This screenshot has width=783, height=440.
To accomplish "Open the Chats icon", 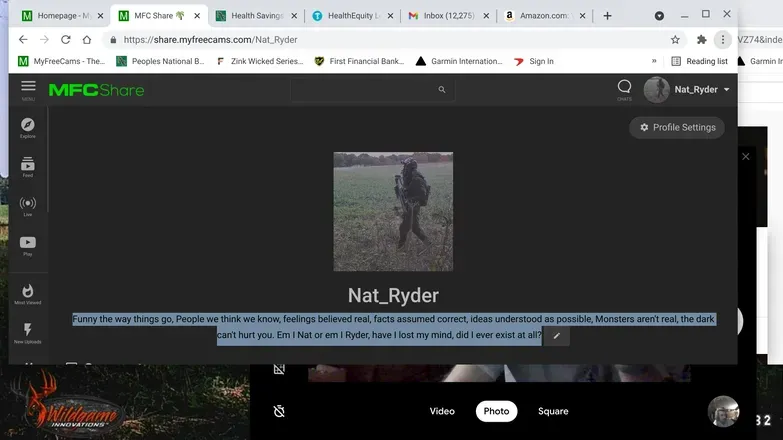I will [x=624, y=89].
